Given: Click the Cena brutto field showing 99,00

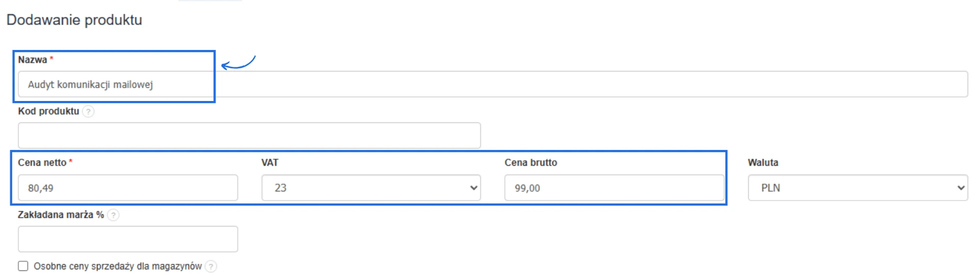Looking at the screenshot, I should [614, 188].
